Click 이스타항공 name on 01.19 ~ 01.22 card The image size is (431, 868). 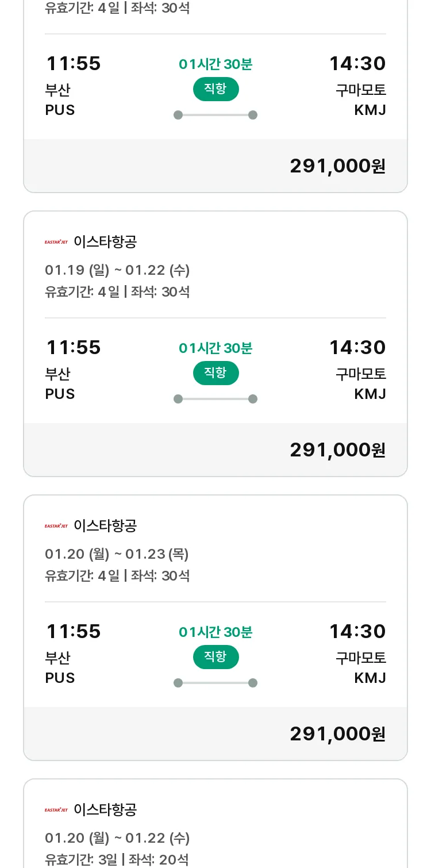[x=105, y=242]
